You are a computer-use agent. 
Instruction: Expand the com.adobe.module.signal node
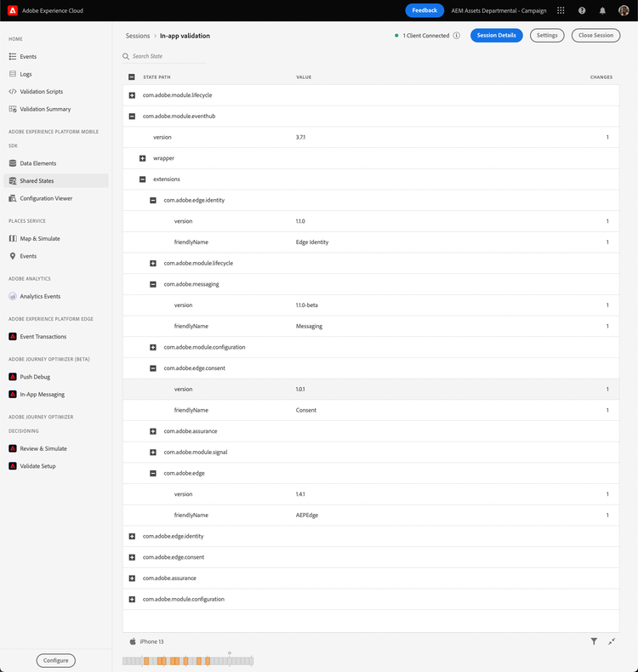click(153, 453)
